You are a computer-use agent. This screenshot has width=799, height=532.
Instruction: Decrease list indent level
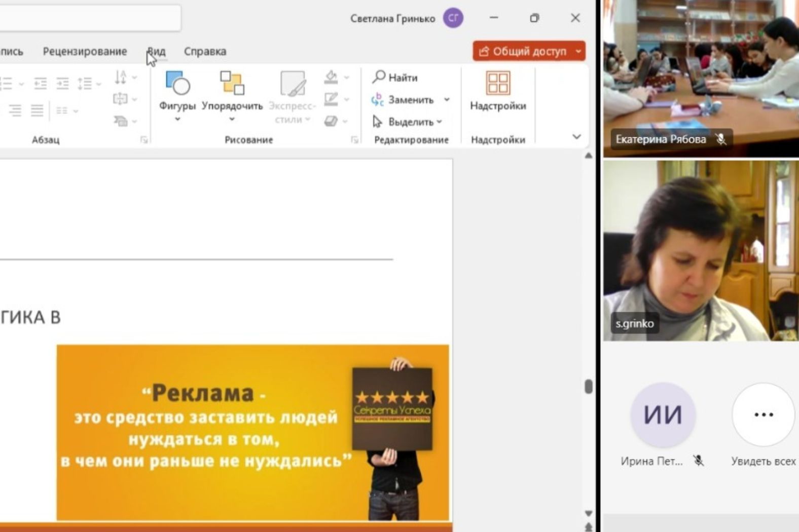tap(40, 83)
